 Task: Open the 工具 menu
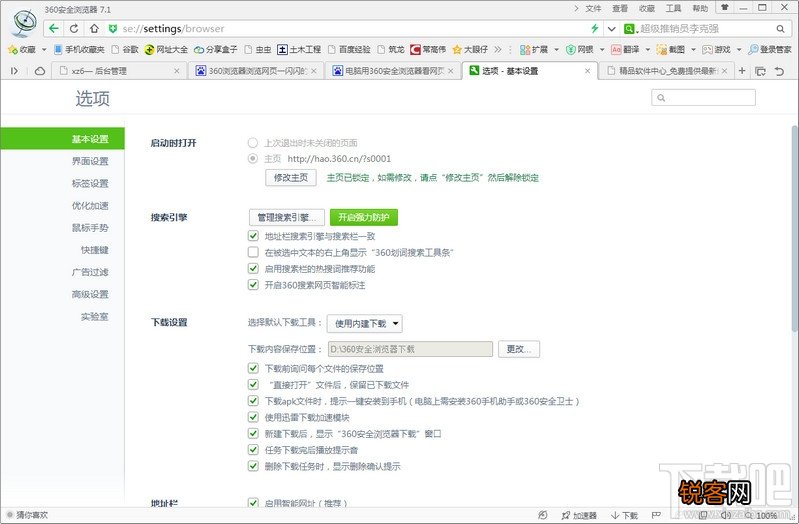coord(673,8)
